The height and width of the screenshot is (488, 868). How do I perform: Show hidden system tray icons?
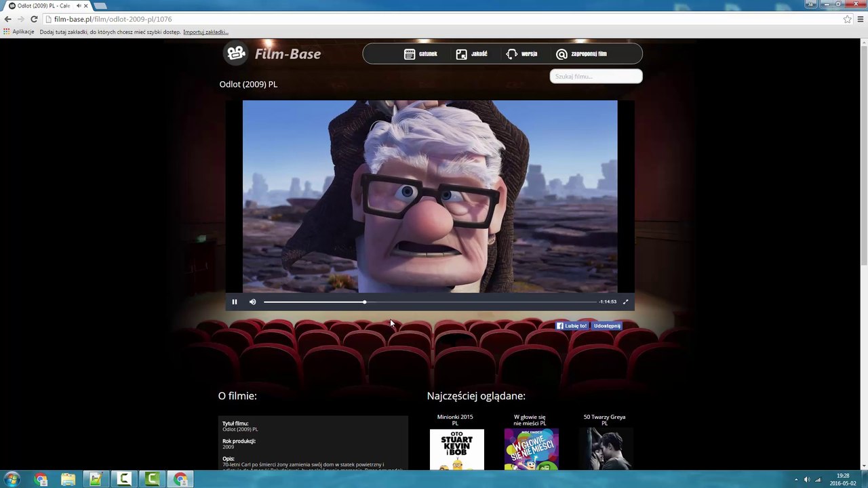click(x=796, y=479)
